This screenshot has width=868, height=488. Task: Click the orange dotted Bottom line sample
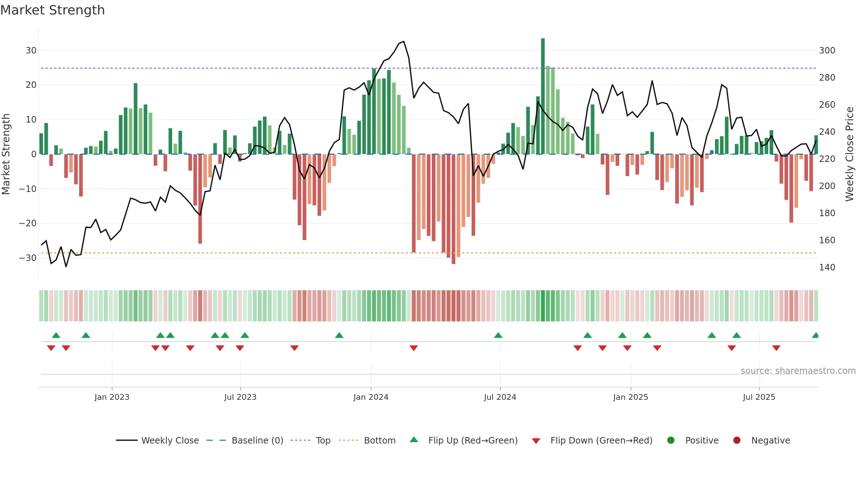pos(349,440)
